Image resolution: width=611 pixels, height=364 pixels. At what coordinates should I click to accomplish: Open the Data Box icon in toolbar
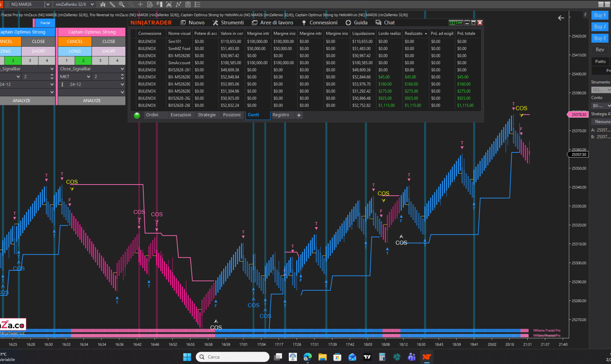click(150, 4)
